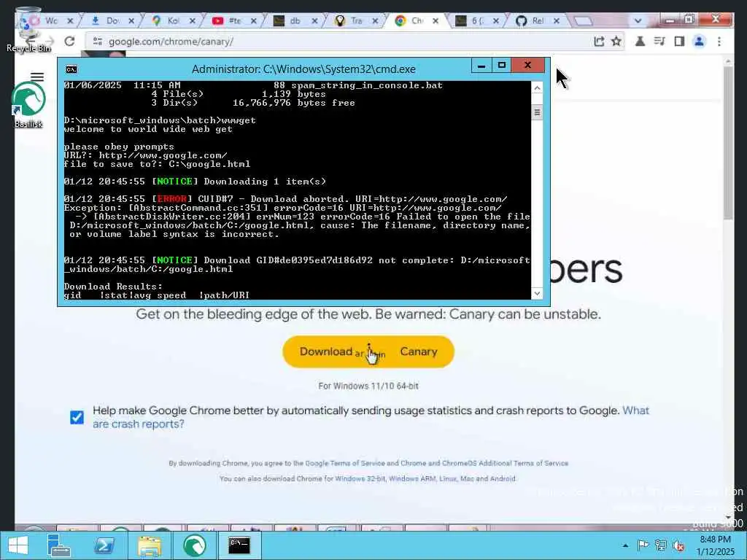Click the muted volume tray icon
Screen dimensions: 747x560
pyautogui.click(x=678, y=545)
